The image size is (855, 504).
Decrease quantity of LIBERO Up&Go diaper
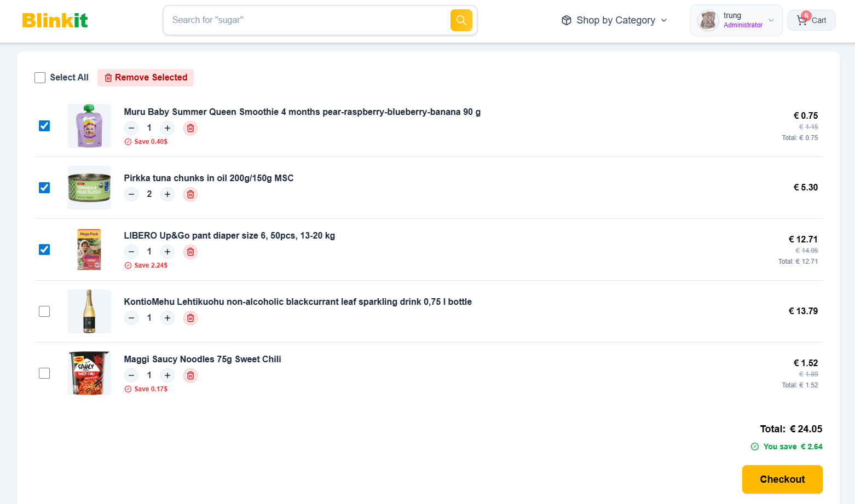coord(131,252)
